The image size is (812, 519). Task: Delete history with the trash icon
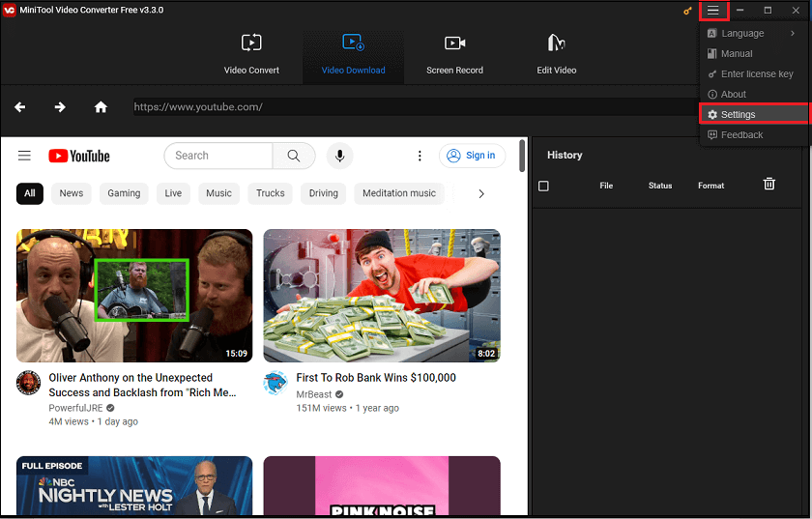[x=769, y=184]
